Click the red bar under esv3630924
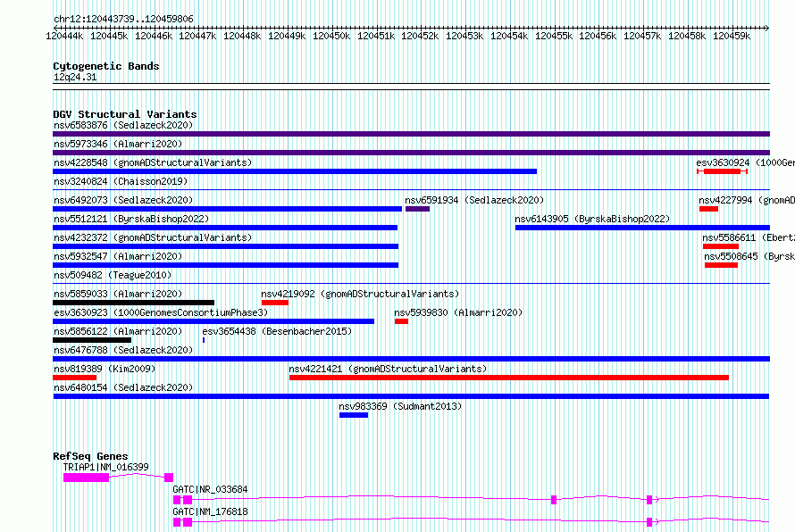Screen dimensions: 795x532 tap(722, 171)
